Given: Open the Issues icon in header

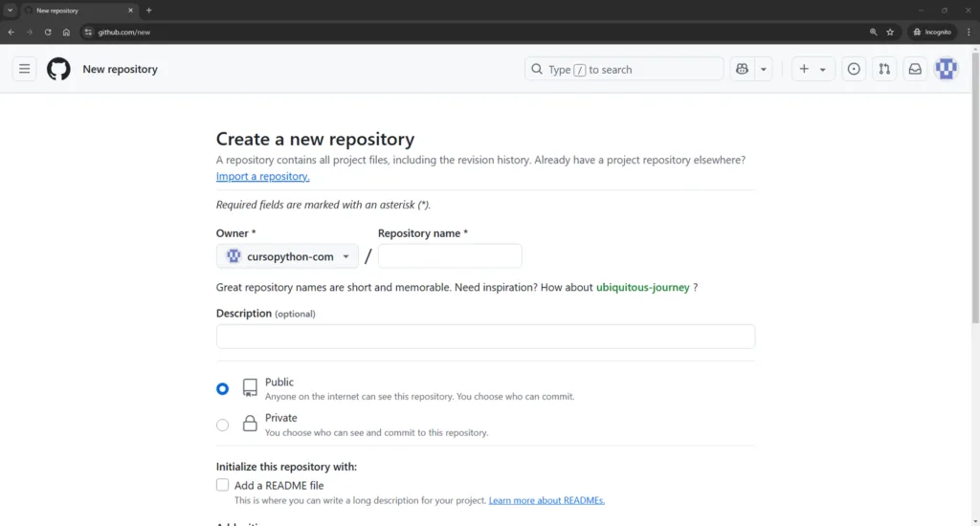Looking at the screenshot, I should click(x=854, y=69).
